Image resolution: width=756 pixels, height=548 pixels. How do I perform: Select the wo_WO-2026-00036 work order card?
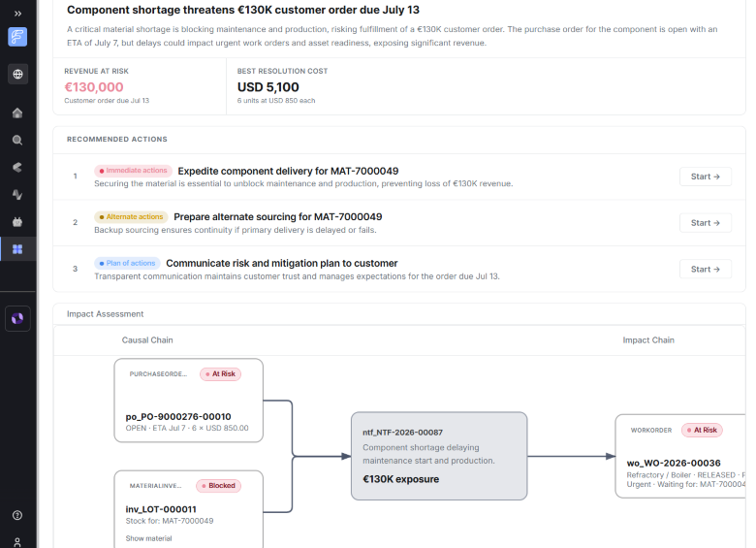pos(680,456)
